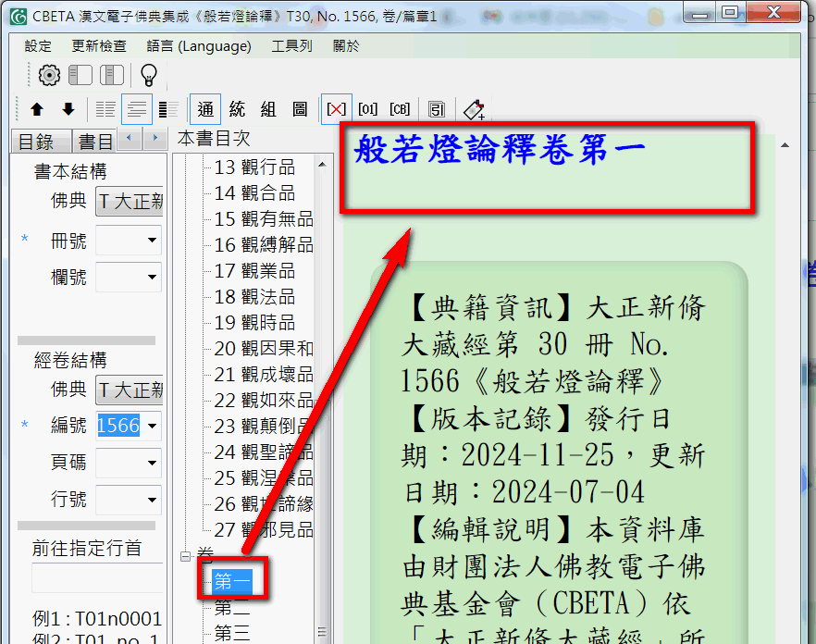
Task: Switch to the 書目 tab
Action: 94,142
